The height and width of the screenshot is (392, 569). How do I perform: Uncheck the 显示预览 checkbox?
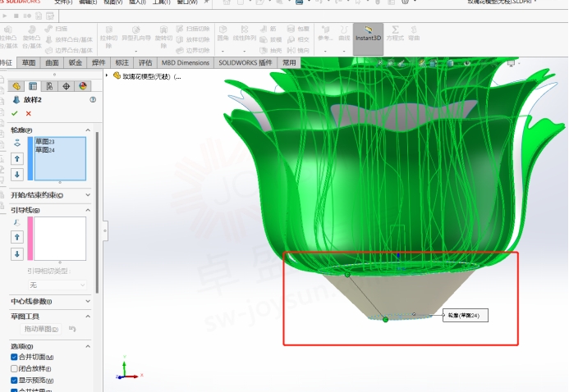(14, 381)
